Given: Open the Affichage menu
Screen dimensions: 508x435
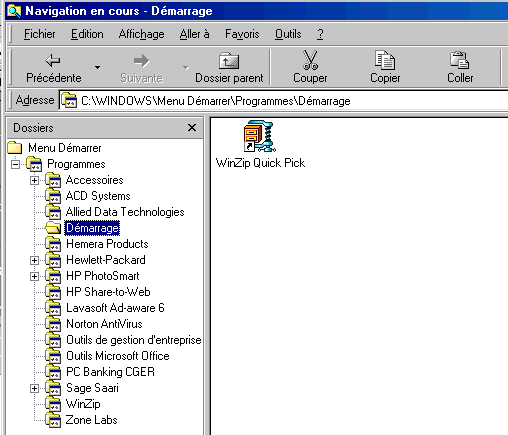Looking at the screenshot, I should coord(141,34).
